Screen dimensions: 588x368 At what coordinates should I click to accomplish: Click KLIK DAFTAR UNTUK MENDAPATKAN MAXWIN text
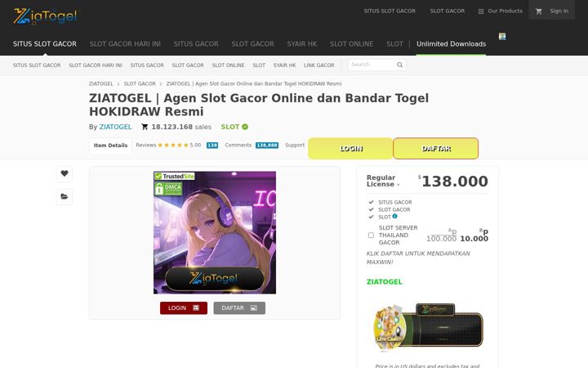click(x=418, y=258)
